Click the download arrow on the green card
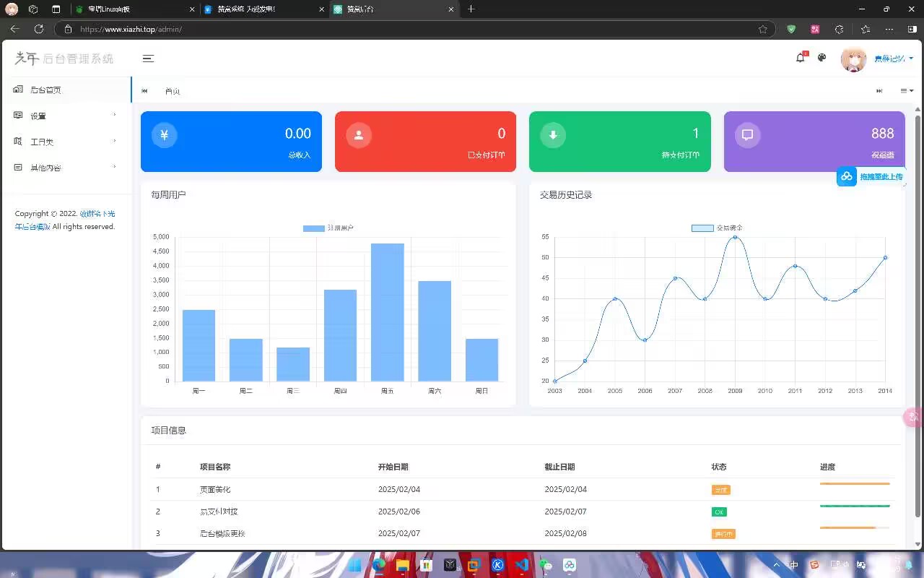This screenshot has height=578, width=924. point(553,135)
